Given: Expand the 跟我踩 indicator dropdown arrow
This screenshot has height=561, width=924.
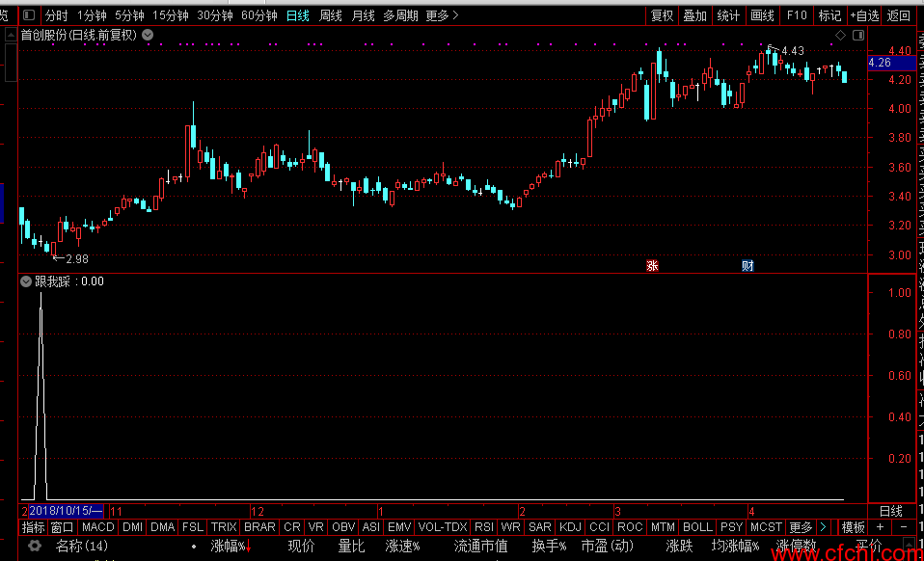Looking at the screenshot, I should click(26, 281).
